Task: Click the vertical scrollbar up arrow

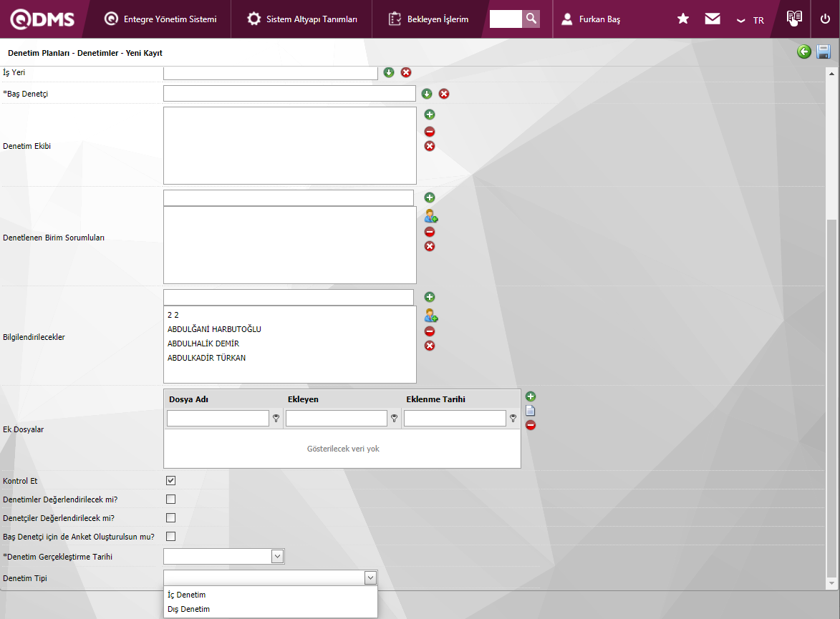Action: (x=831, y=74)
